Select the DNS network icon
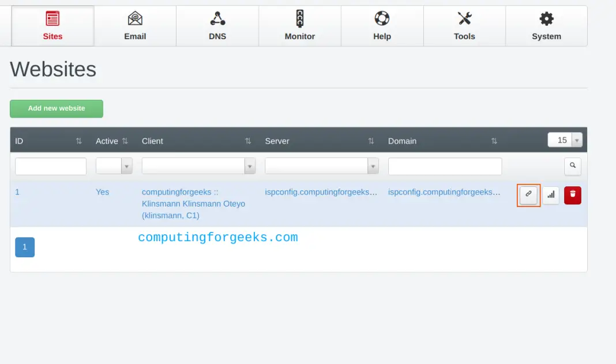 [x=217, y=19]
